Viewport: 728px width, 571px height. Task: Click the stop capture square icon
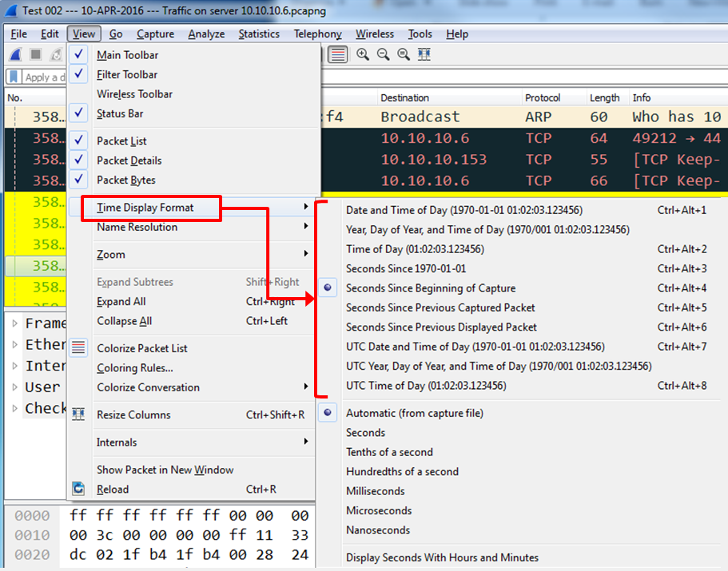click(x=36, y=55)
